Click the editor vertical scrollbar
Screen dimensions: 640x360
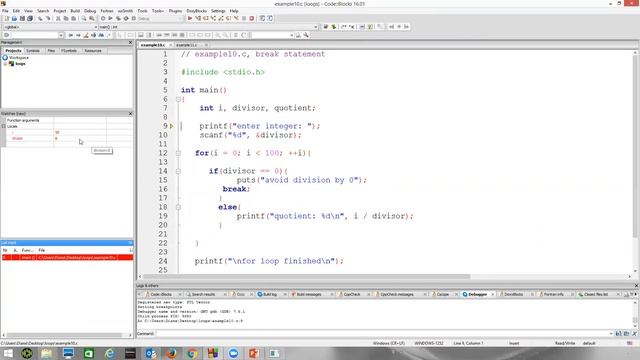(x=635, y=162)
